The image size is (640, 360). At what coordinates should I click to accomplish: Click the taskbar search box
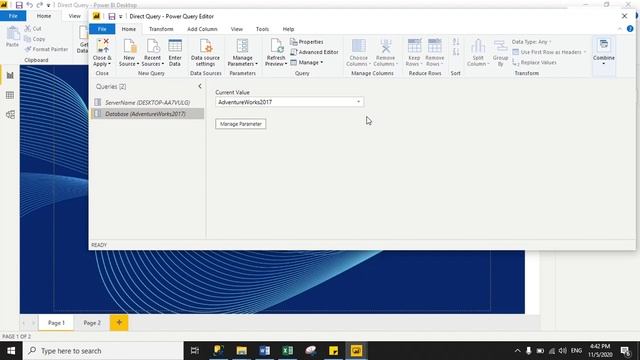point(103,351)
